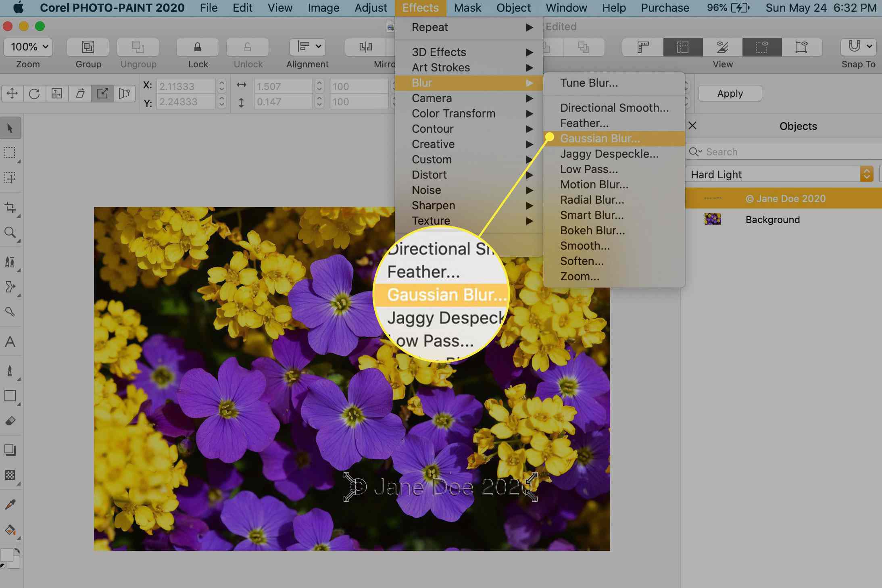882x588 pixels.
Task: Open the Adjust menu
Action: click(371, 8)
